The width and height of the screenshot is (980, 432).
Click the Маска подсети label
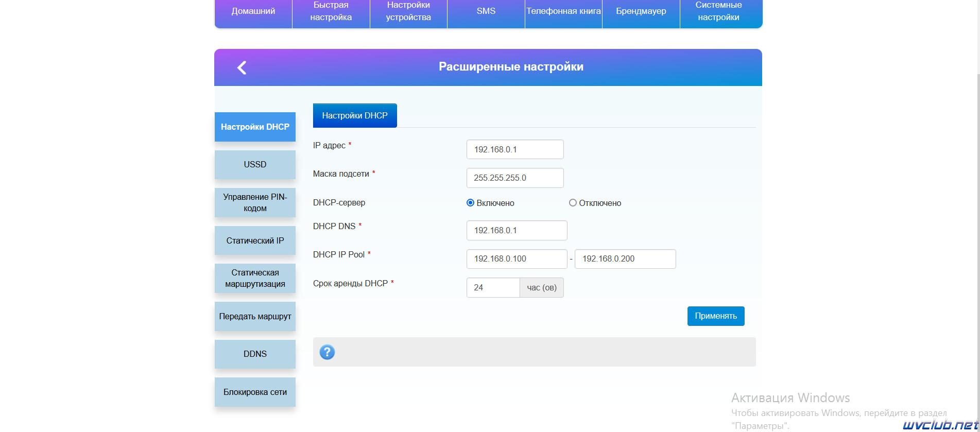[341, 174]
